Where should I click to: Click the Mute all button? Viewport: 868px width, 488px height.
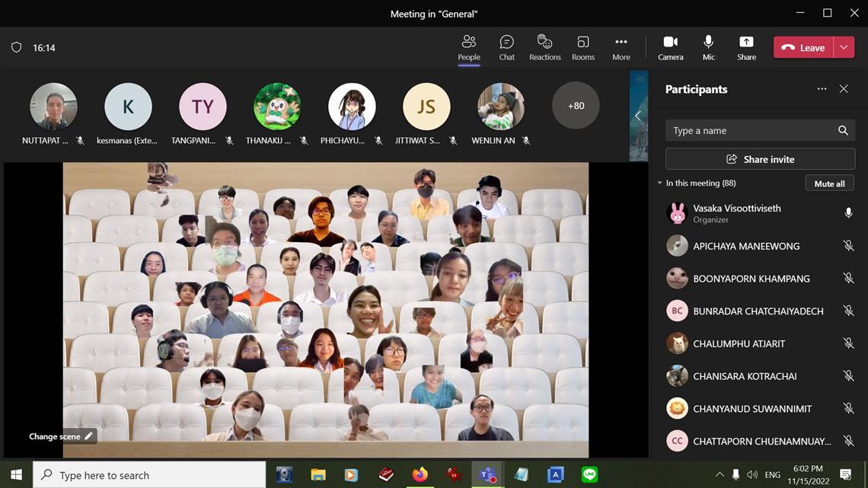829,183
